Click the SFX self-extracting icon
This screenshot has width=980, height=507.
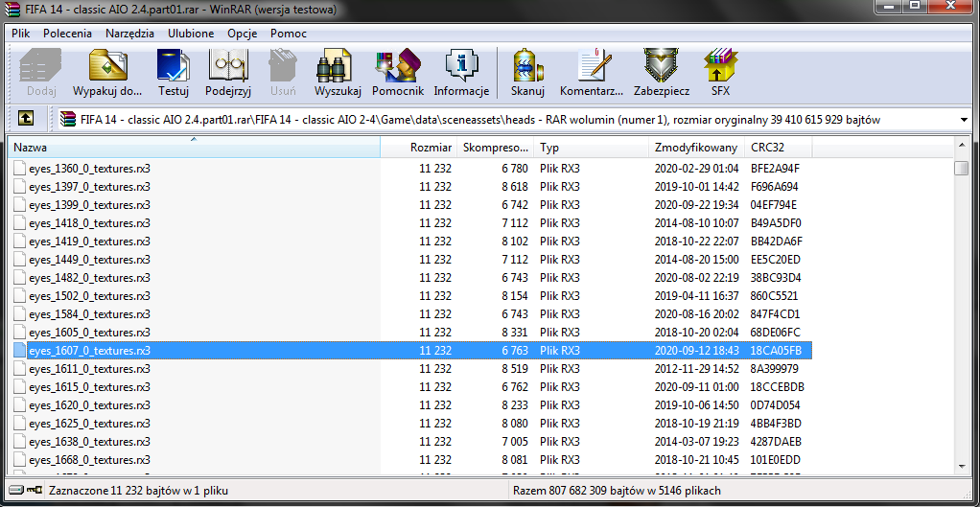coord(720,65)
